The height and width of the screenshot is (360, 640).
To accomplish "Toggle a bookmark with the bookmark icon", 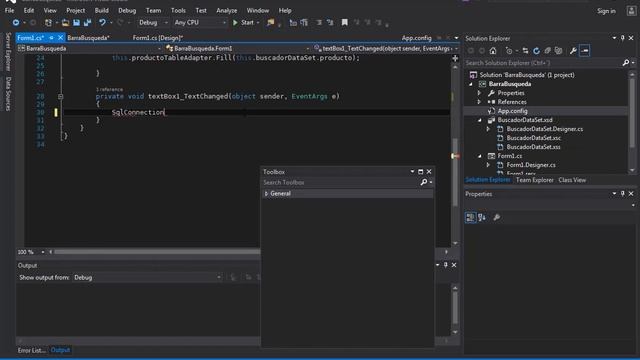I will (x=344, y=22).
